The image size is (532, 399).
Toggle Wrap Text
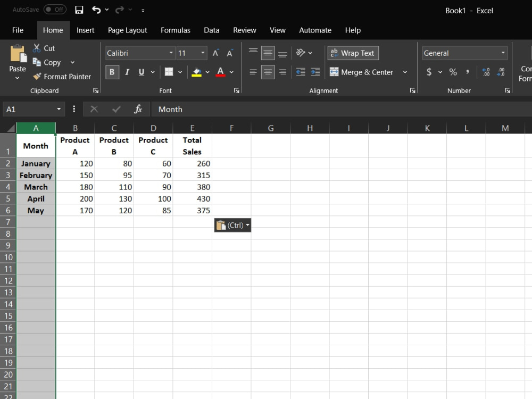[x=353, y=53]
